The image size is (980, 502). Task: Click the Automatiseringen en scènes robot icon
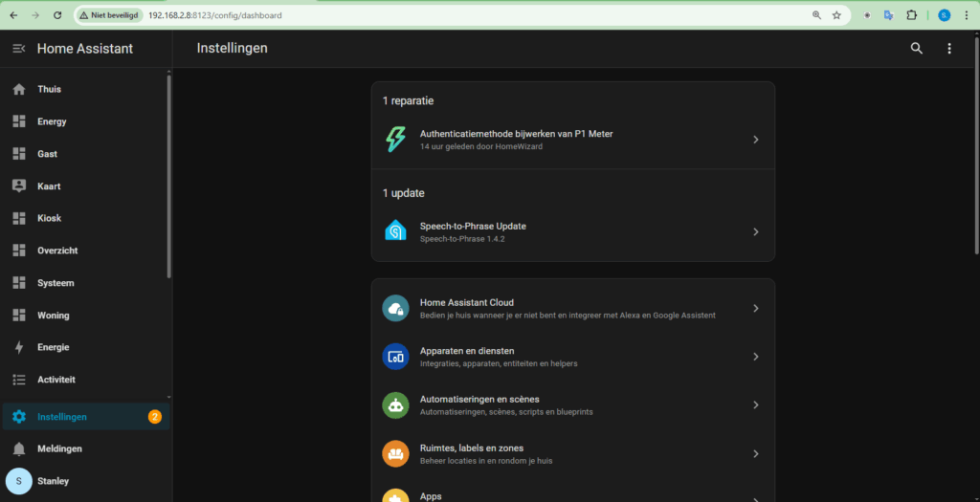395,405
